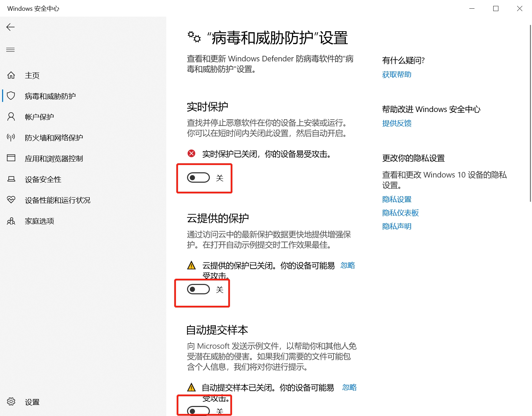Click the home icon in sidebar
This screenshot has height=416, width=532.
[11, 75]
